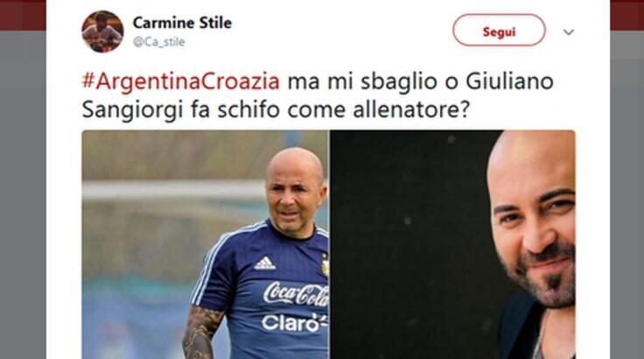Open the Carmine Stile display name
644x359 pixels.
click(182, 23)
